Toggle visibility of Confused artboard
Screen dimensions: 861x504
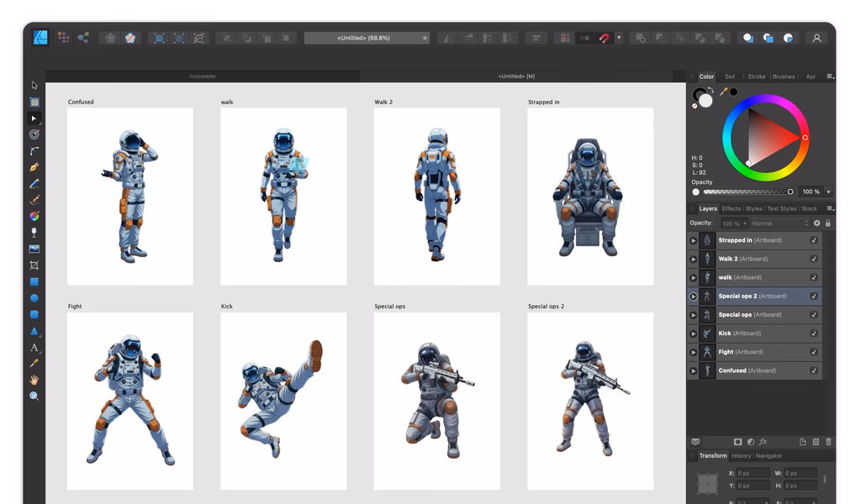coord(814,370)
